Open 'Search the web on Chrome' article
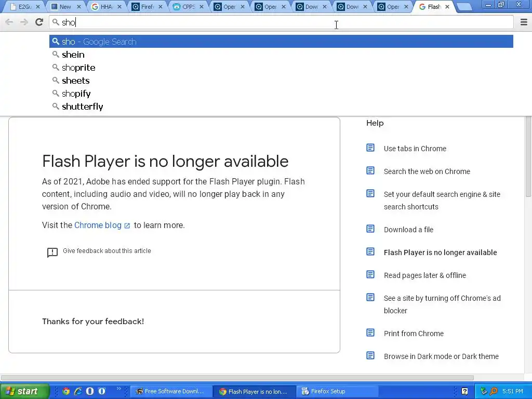This screenshot has height=399, width=532. click(x=427, y=171)
